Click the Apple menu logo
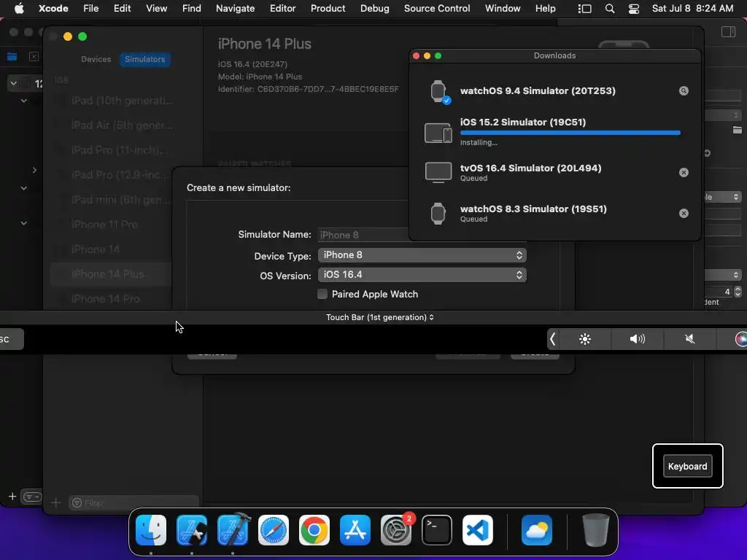The width and height of the screenshot is (747, 560). coord(19,9)
